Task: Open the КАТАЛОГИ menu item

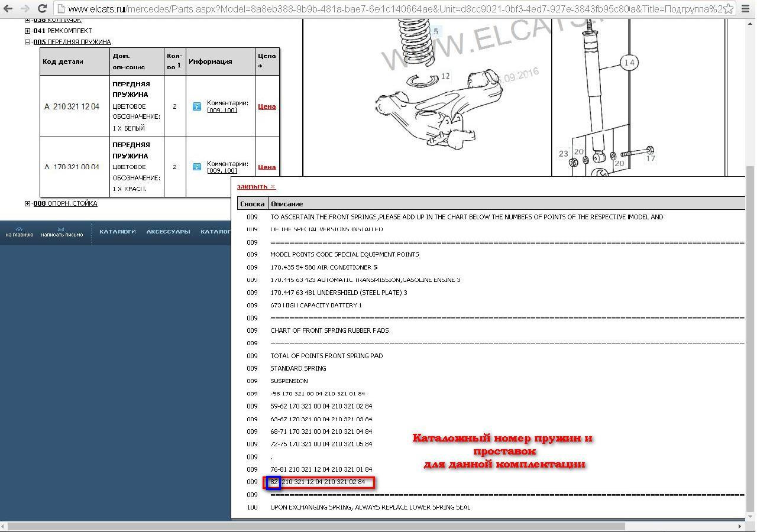Action: click(118, 232)
